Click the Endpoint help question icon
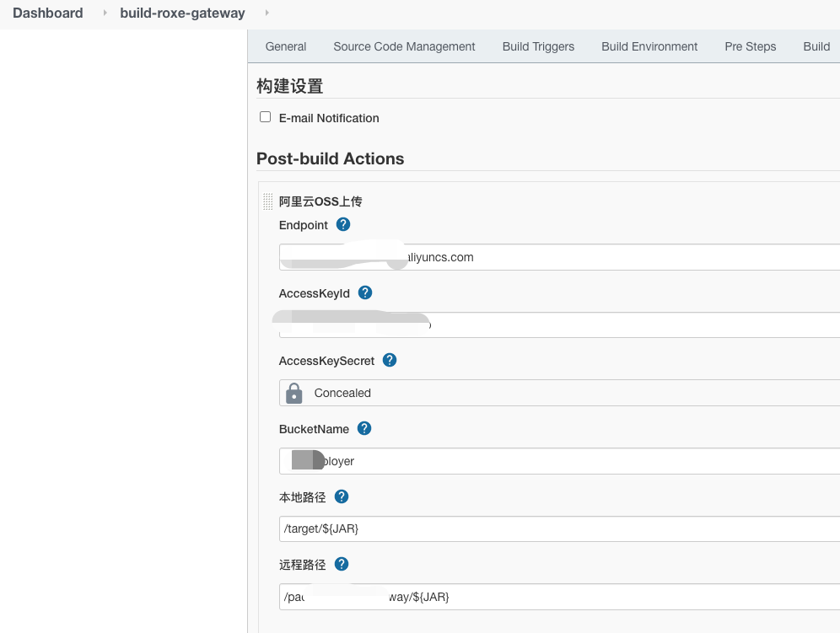This screenshot has width=840, height=633. coord(343,225)
